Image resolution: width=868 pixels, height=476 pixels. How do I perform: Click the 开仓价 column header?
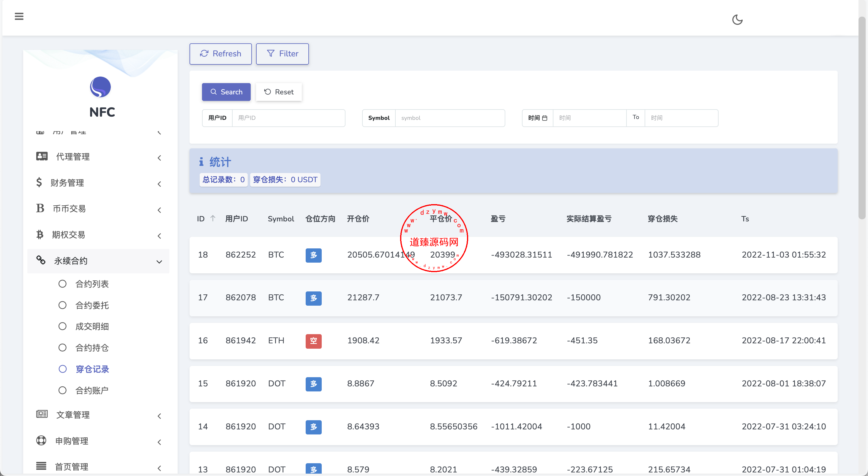click(358, 218)
